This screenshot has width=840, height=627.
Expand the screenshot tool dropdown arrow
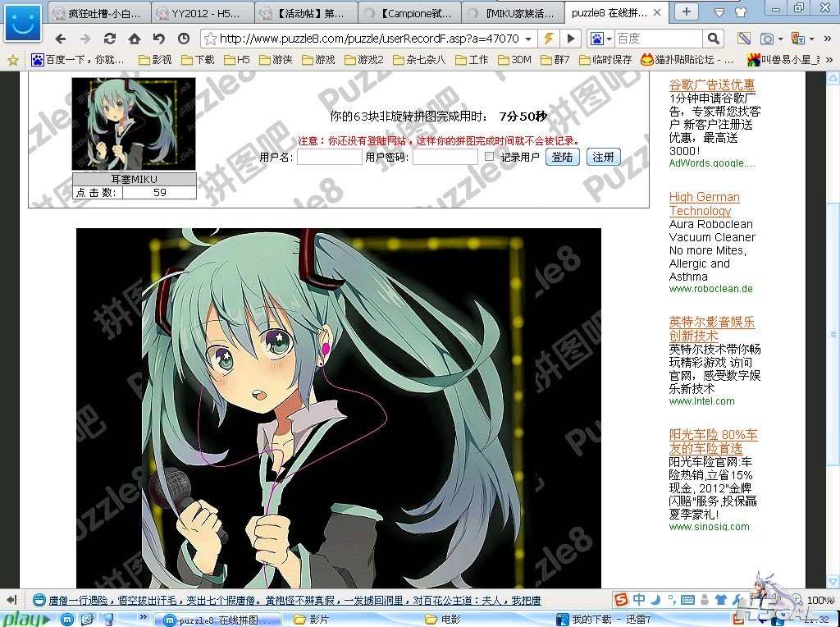click(780, 39)
